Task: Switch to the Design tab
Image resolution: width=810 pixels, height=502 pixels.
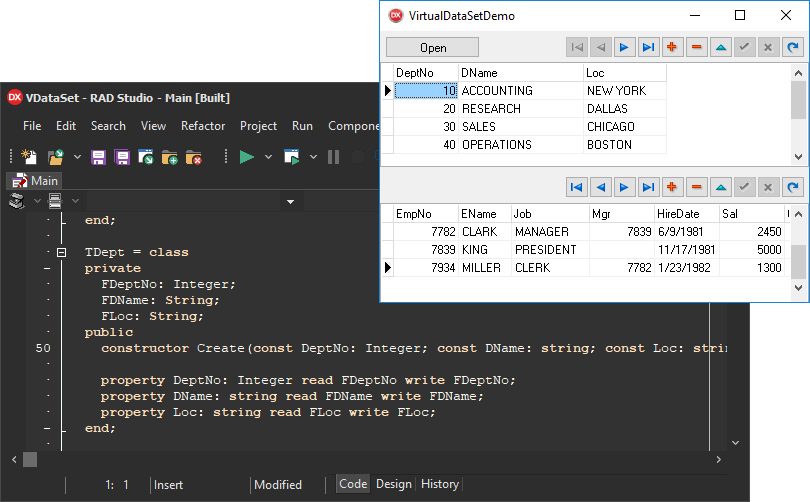Action: [393, 484]
